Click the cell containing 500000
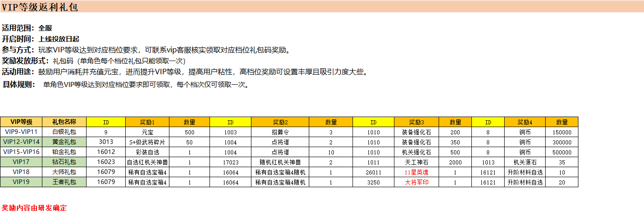The width and height of the screenshot is (644, 220). point(562,152)
